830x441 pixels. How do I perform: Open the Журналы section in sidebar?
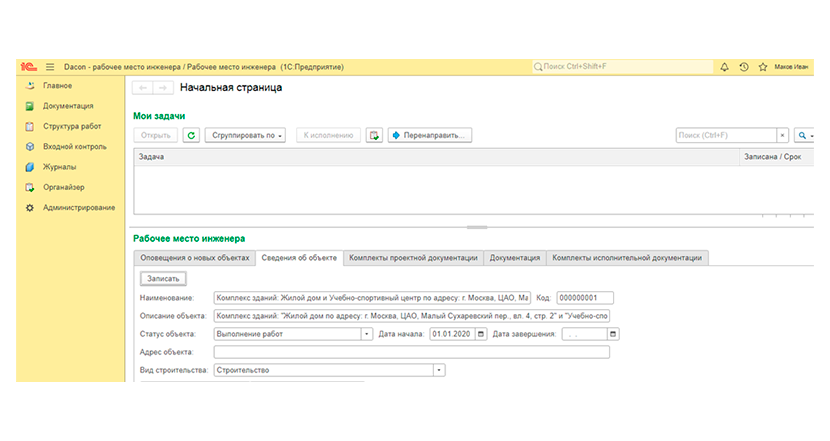59,167
